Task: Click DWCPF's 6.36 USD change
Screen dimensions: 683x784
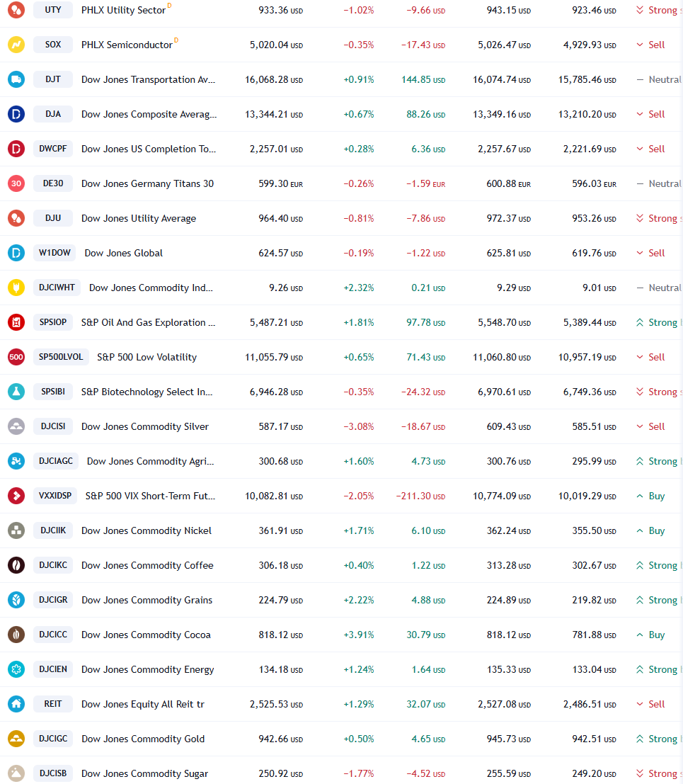Action: pos(428,149)
